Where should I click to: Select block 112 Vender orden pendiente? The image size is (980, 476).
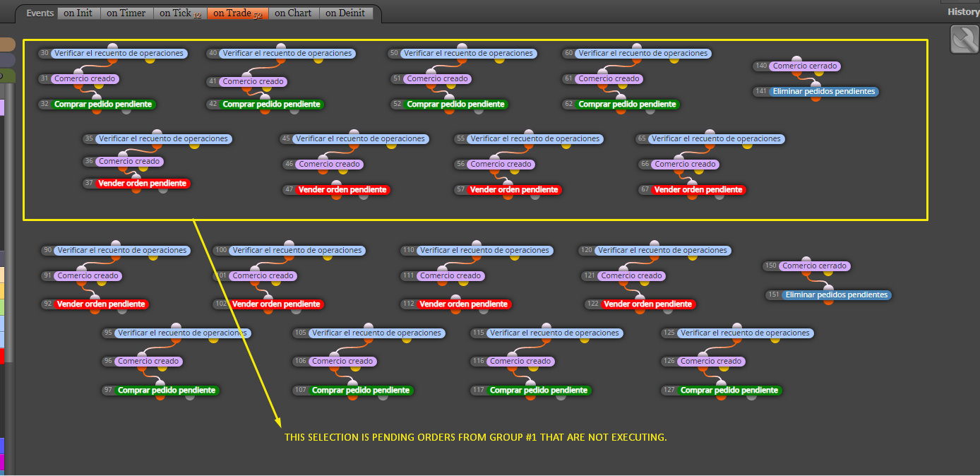tap(456, 304)
